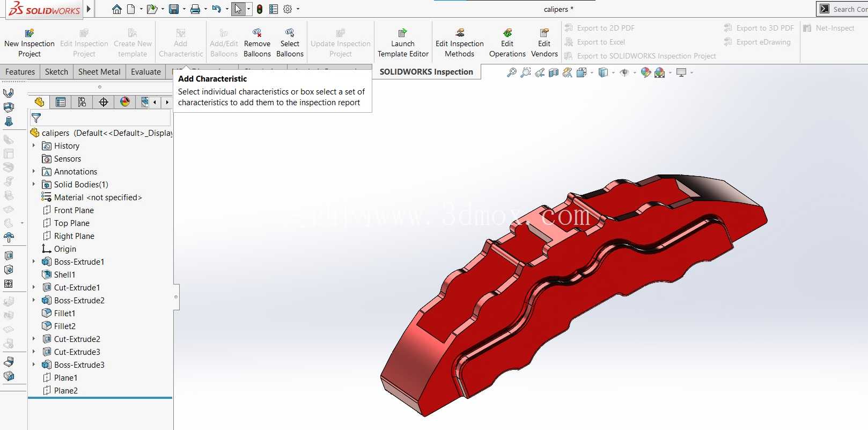
Task: Select the SOLIDWORKS Inspection tab
Action: point(426,71)
